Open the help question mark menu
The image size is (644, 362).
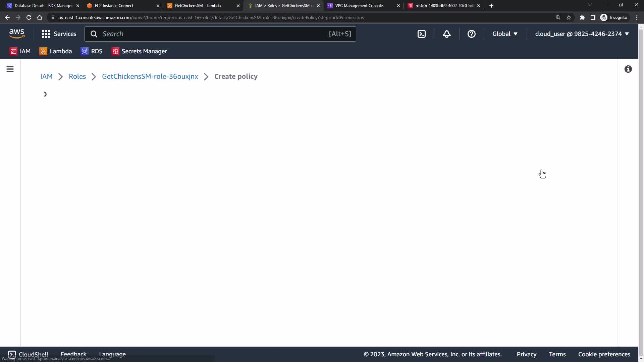[x=471, y=34]
